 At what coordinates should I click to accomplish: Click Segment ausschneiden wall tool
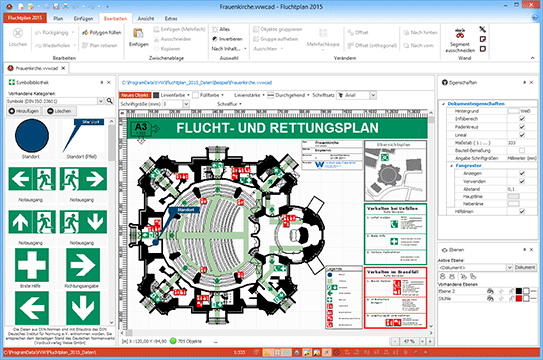click(460, 41)
